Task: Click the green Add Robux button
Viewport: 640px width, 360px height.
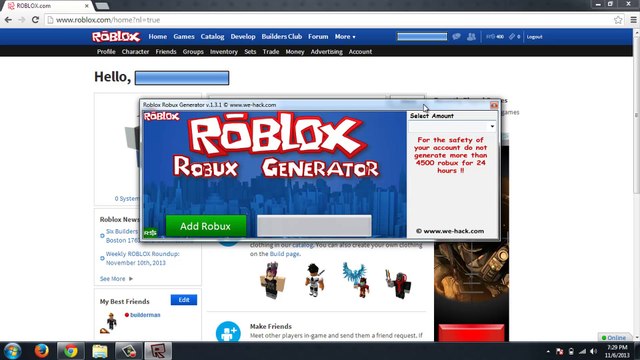Action: [206, 226]
